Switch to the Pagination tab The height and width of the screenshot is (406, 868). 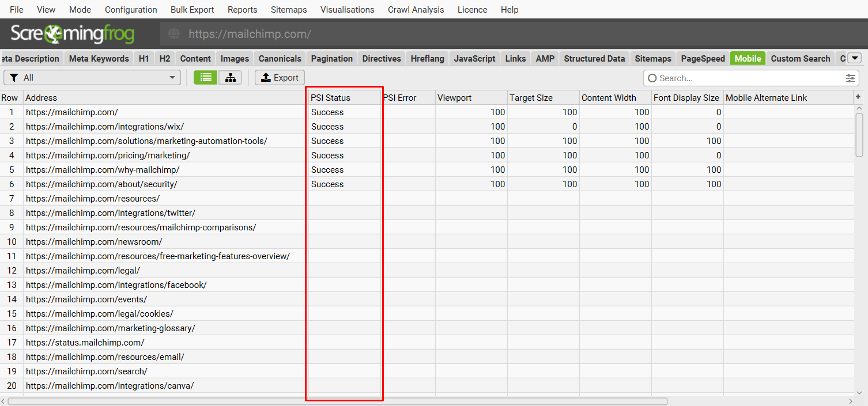(x=332, y=58)
